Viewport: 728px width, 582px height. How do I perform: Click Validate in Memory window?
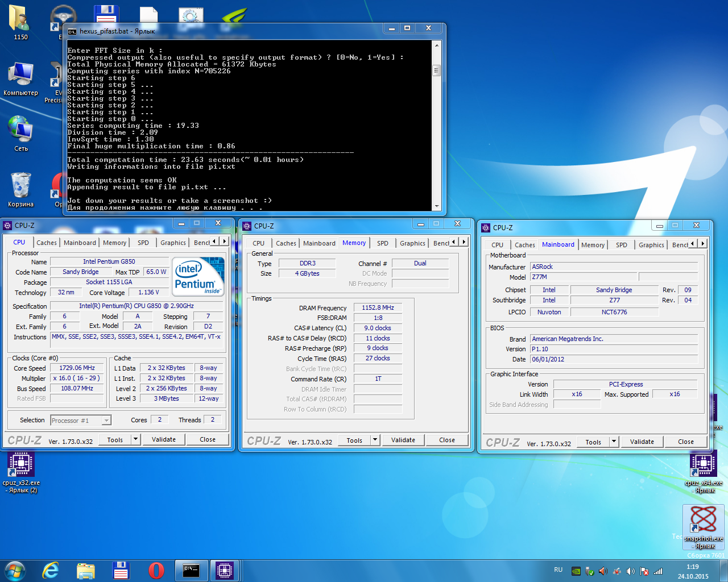(403, 440)
